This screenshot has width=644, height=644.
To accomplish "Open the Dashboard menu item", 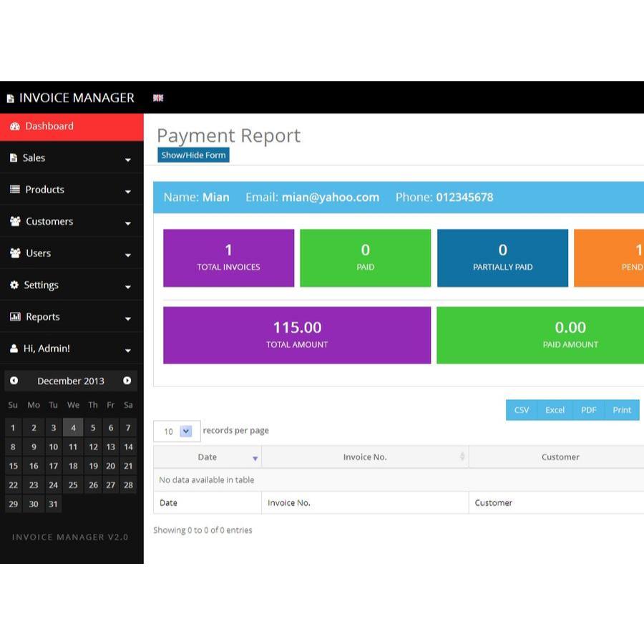I will [72, 127].
